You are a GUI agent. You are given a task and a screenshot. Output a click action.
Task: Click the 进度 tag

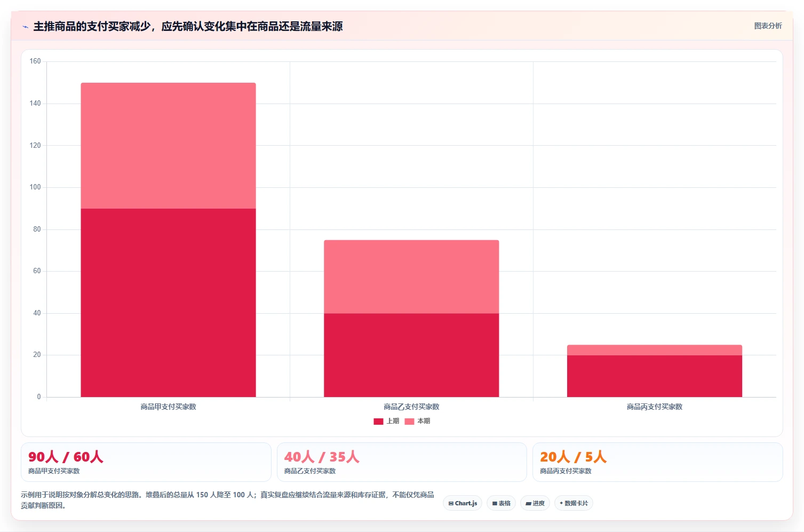pos(535,503)
